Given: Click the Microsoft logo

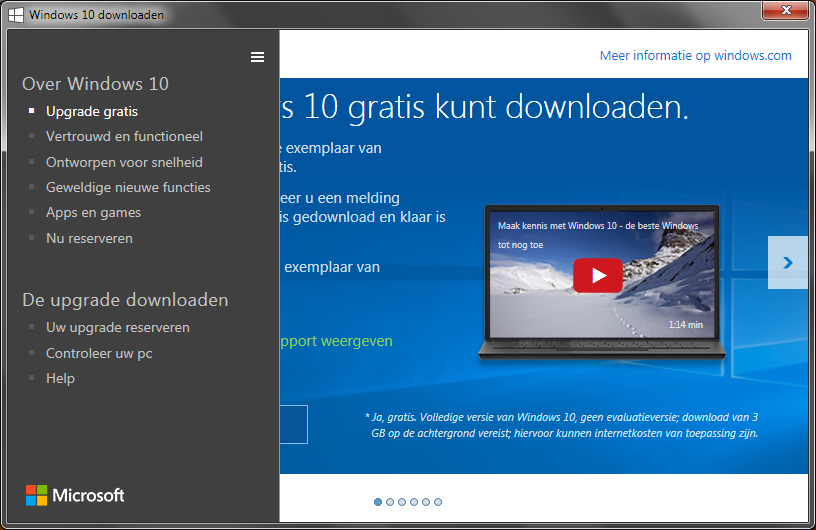Looking at the screenshot, I should coord(75,495).
